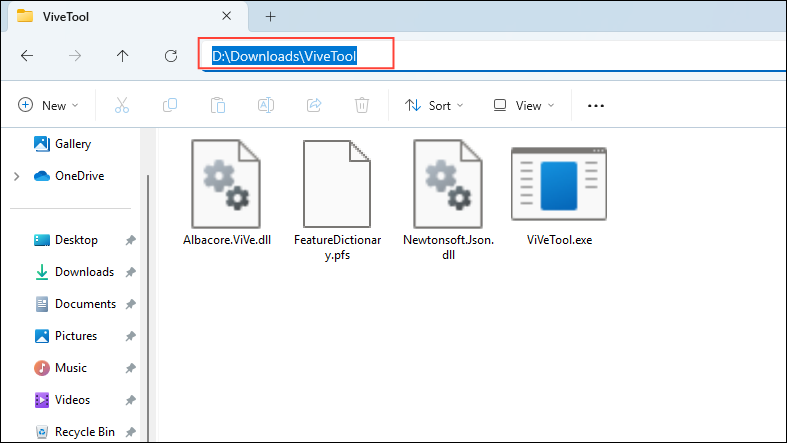Click the Cut scissors icon
This screenshot has width=787, height=443.
click(122, 105)
